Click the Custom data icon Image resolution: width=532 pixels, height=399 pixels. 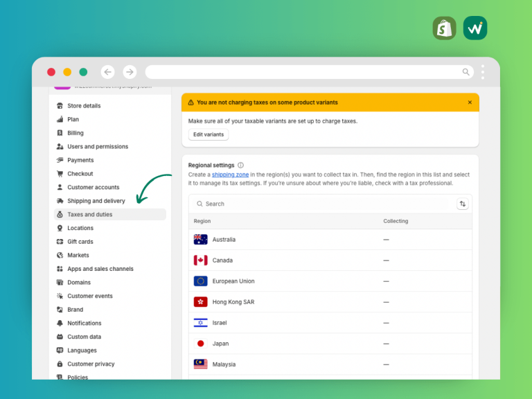60,337
